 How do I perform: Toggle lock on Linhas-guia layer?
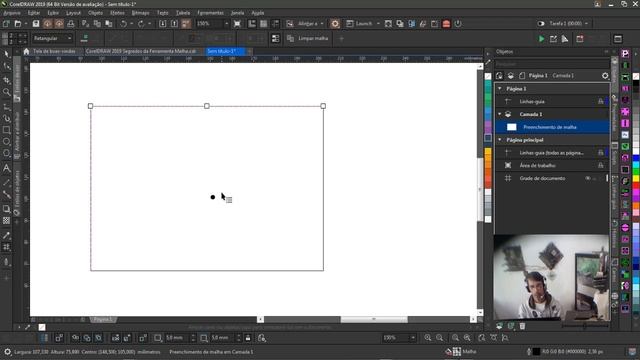[x=600, y=101]
